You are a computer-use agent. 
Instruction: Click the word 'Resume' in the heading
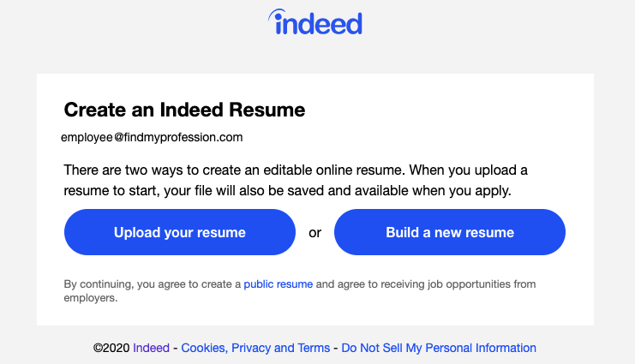(x=267, y=110)
